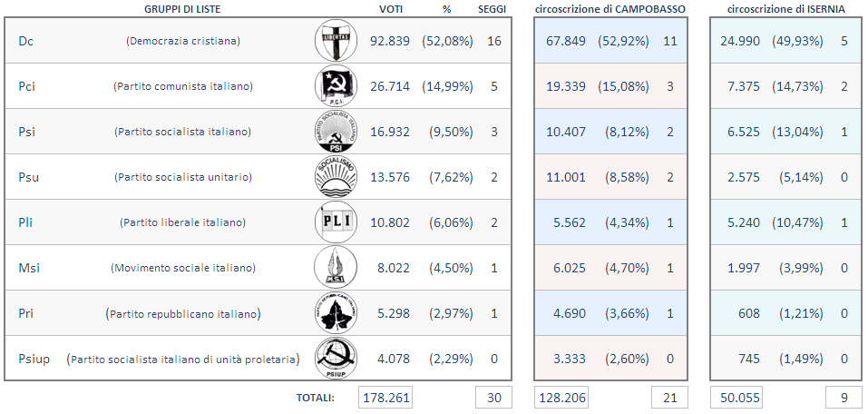868x414 pixels.
Task: Click the total votes box 178.261
Action: 385,398
